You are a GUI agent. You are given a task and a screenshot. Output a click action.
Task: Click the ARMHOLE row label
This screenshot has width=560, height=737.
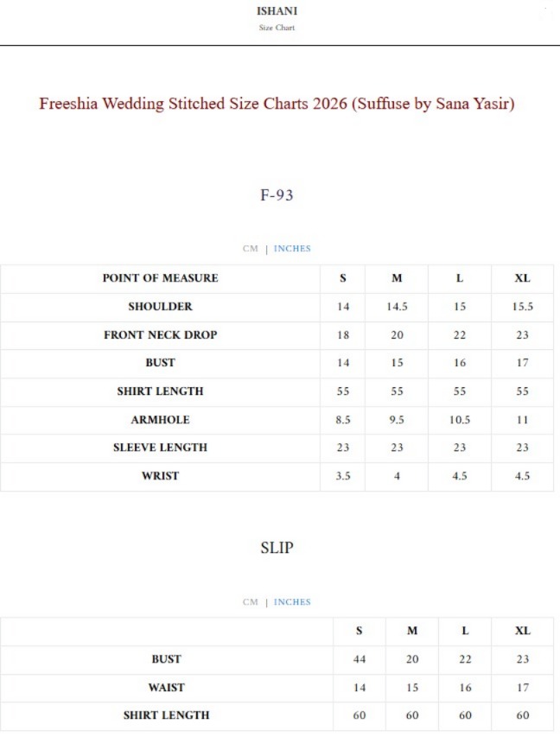coord(160,420)
